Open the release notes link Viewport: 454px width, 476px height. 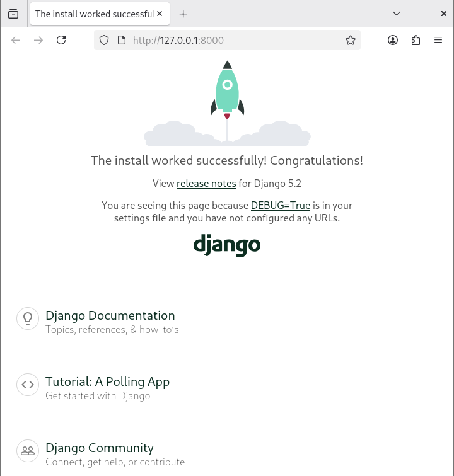pos(206,183)
